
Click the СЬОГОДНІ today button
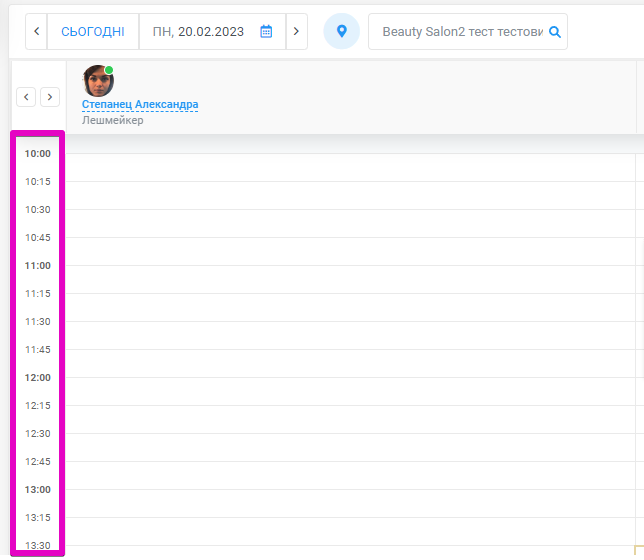tap(93, 32)
